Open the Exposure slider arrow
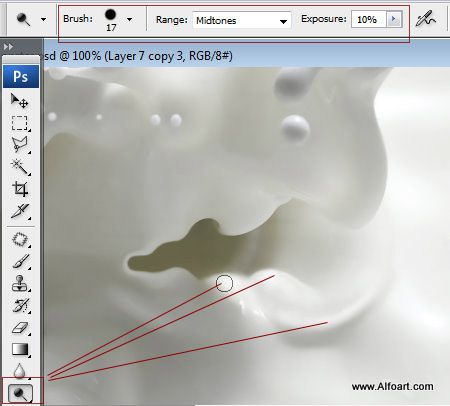The height and width of the screenshot is (406, 450). click(394, 19)
